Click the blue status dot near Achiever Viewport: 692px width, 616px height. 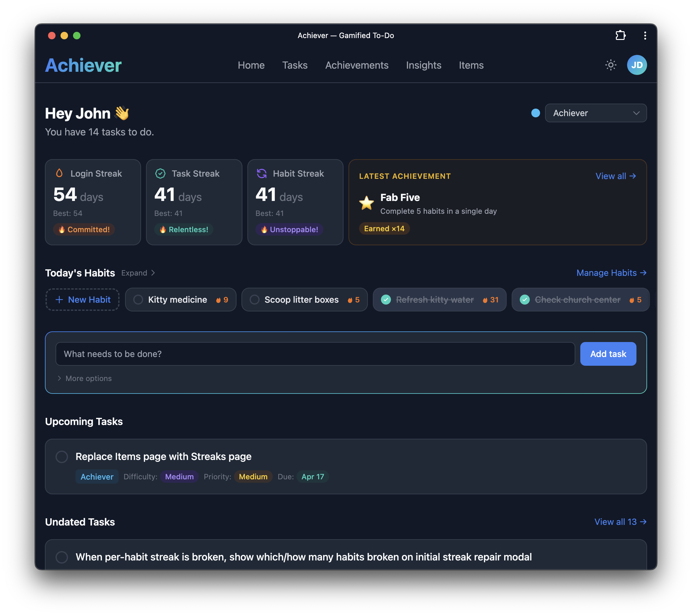tap(535, 113)
